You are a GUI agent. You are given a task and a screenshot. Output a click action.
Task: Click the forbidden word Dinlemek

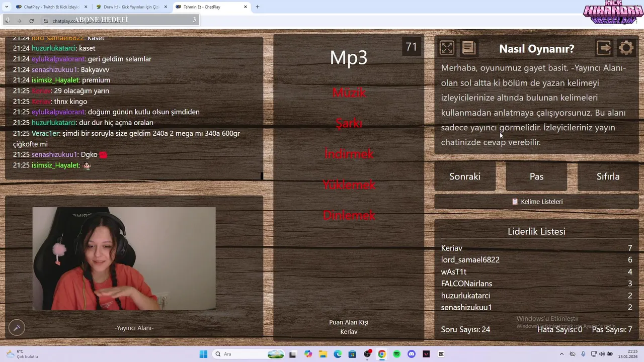coord(349,215)
